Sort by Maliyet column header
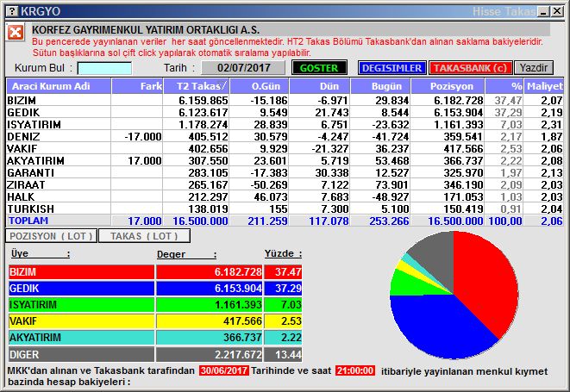The width and height of the screenshot is (570, 392). [x=544, y=86]
